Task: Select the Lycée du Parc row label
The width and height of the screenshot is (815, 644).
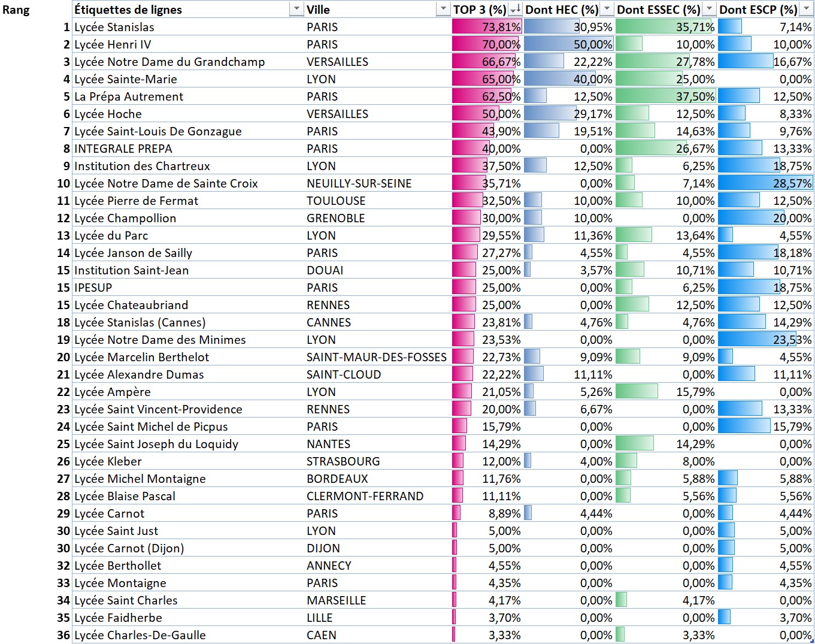Action: pos(111,235)
